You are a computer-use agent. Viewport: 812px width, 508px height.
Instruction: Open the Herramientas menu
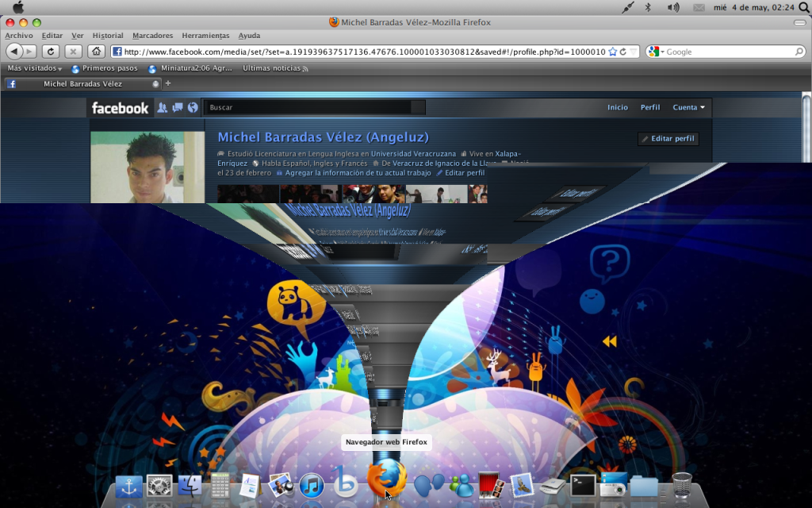coord(205,36)
